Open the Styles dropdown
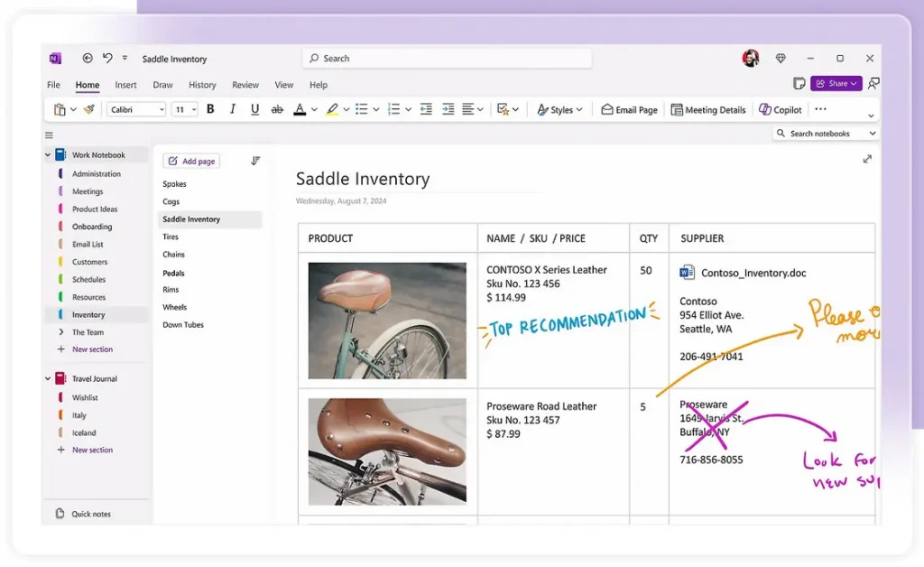The width and height of the screenshot is (924, 567). (559, 109)
